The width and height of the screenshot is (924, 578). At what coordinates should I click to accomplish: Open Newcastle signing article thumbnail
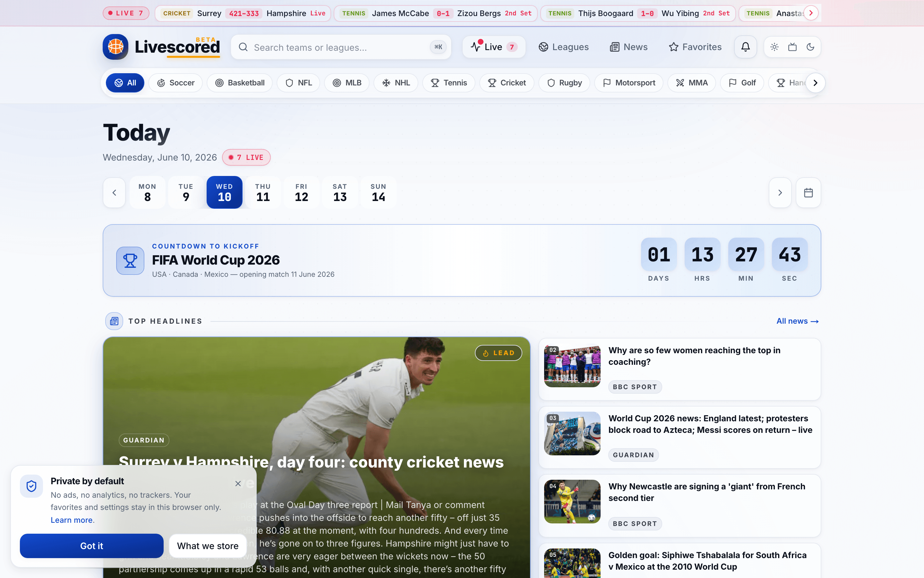[x=572, y=502]
